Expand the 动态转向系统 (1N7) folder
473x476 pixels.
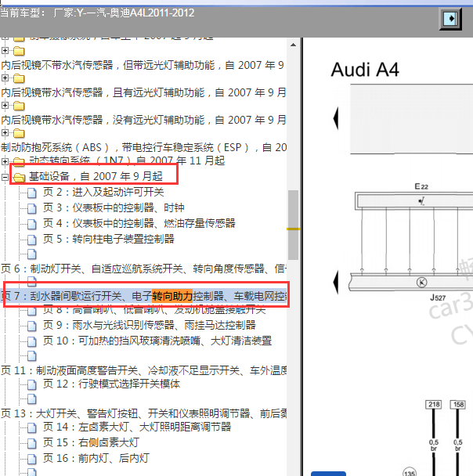5,161
